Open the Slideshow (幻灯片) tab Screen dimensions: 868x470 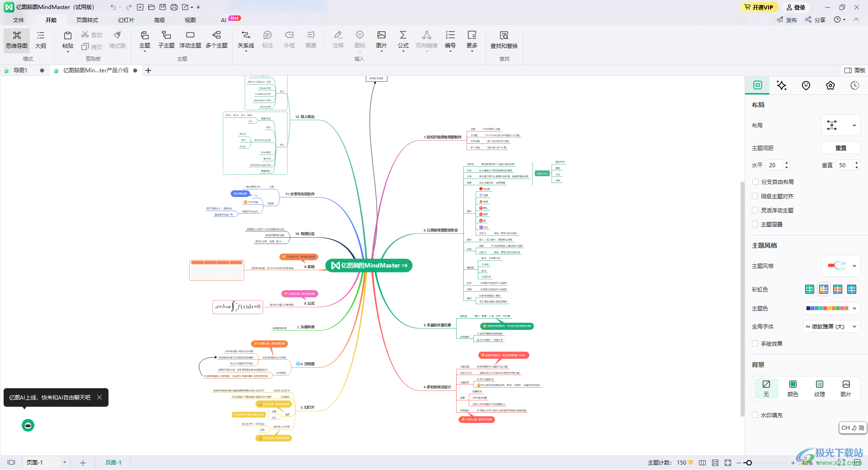[x=126, y=20]
